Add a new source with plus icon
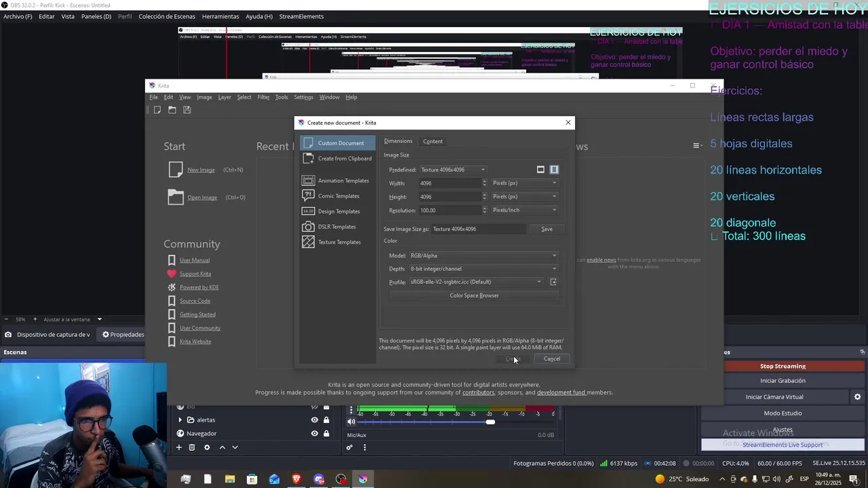The width and height of the screenshot is (868, 488). (179, 447)
